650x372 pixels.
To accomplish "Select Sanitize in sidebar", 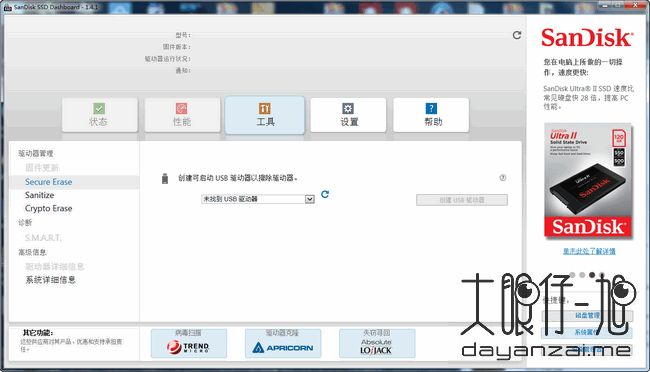I will tap(39, 195).
